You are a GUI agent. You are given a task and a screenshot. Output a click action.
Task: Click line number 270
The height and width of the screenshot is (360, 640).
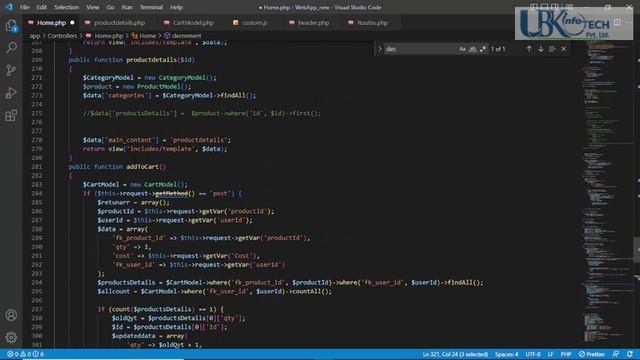point(37,69)
